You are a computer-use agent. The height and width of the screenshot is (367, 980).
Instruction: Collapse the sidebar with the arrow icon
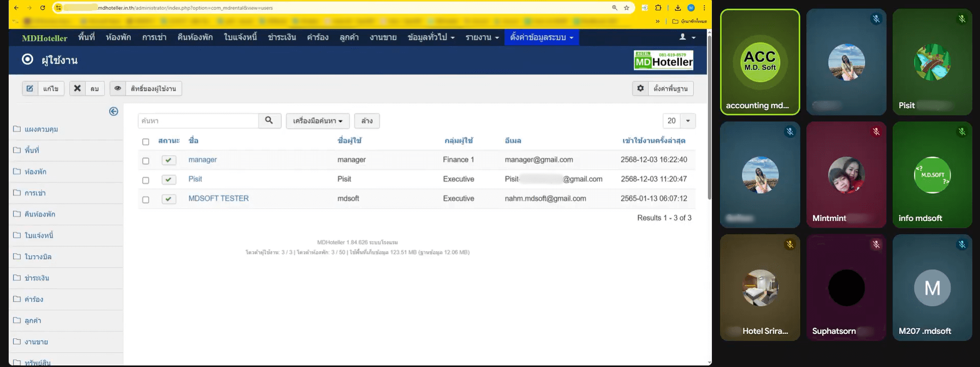click(x=113, y=111)
